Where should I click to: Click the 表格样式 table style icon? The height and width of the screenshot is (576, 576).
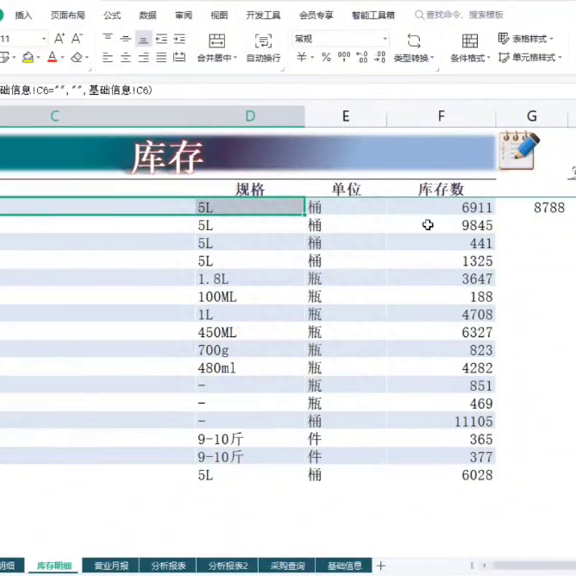tap(504, 38)
